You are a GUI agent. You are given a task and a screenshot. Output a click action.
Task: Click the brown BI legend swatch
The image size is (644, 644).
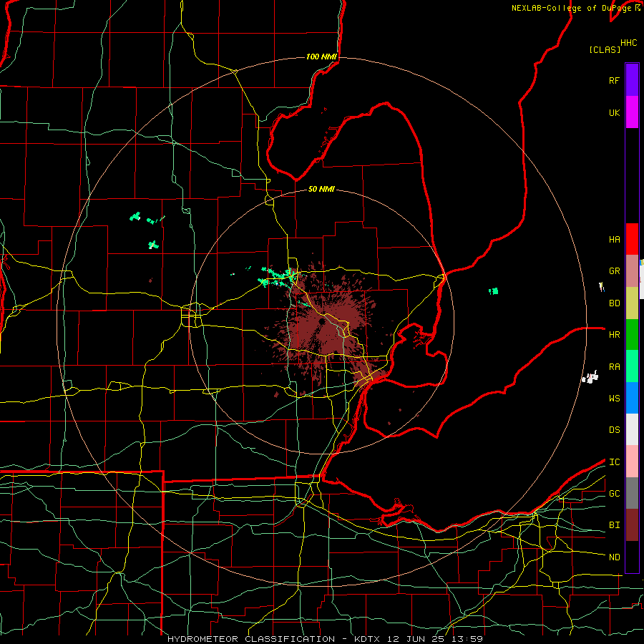(632, 525)
